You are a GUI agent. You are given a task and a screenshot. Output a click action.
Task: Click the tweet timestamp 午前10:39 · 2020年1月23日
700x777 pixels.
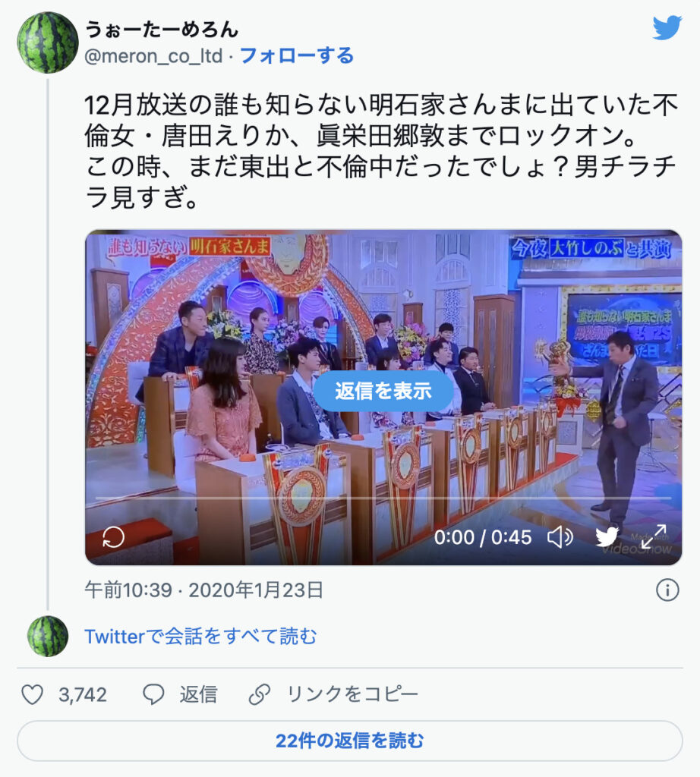tap(203, 590)
